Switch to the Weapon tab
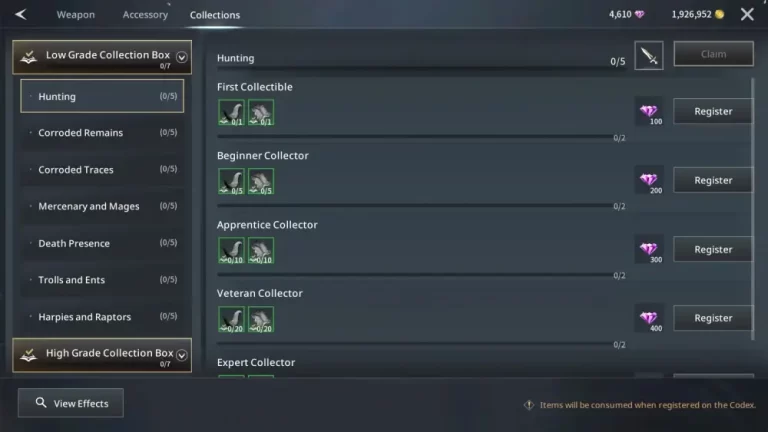The height and width of the screenshot is (432, 768). pyautogui.click(x=75, y=15)
